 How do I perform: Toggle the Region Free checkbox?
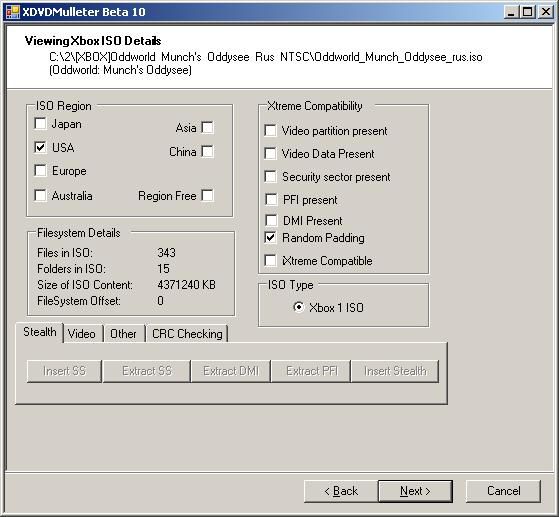click(207, 195)
